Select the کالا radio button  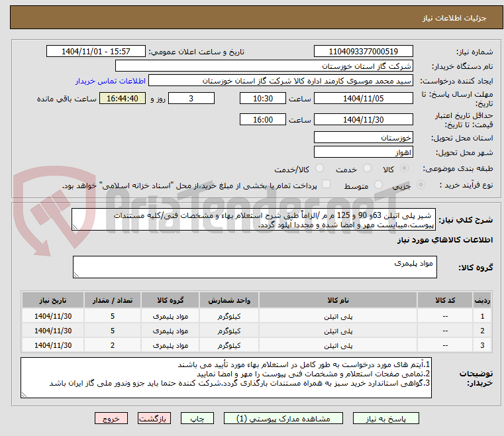pyautogui.click(x=404, y=168)
